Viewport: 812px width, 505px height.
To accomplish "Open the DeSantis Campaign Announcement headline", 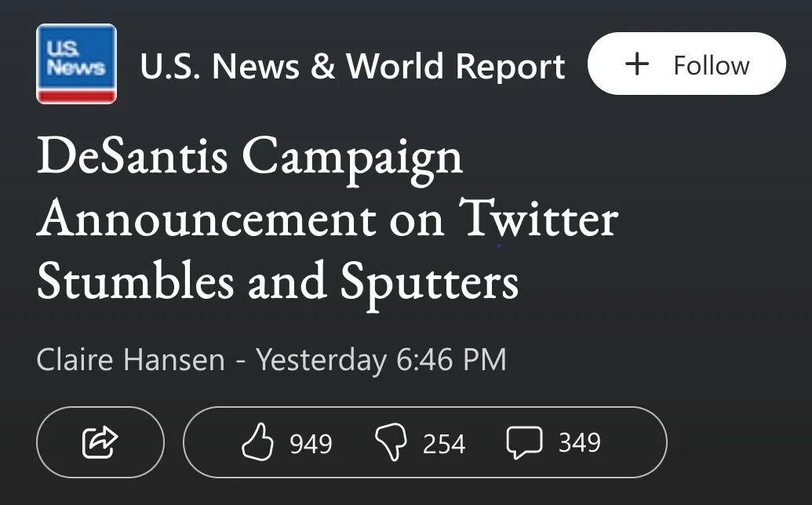I will pyautogui.click(x=326, y=220).
